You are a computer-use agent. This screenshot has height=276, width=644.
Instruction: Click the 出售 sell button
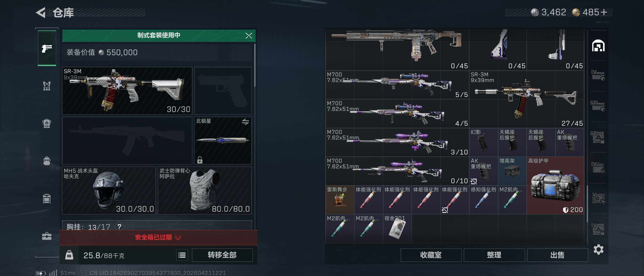click(x=557, y=255)
